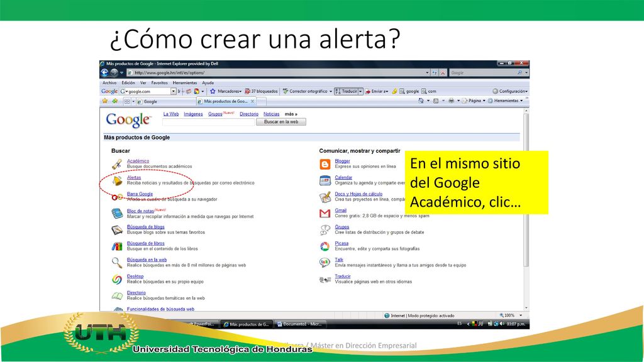Open the Barra Google link
This screenshot has height=362, width=644.
click(140, 194)
